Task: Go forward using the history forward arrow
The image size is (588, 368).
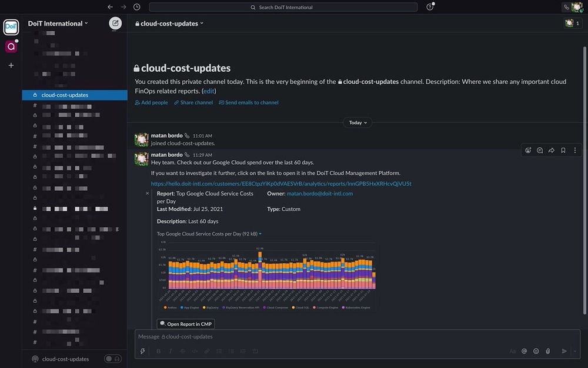Action: pyautogui.click(x=123, y=6)
